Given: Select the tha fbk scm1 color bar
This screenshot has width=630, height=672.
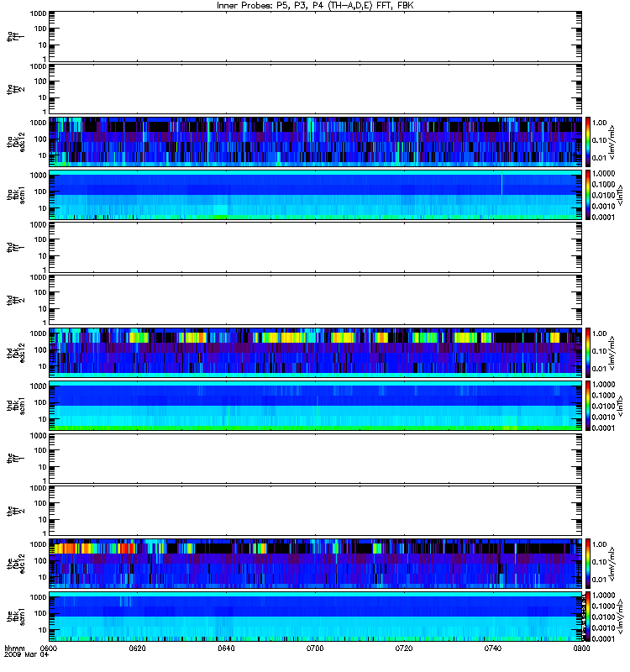Looking at the screenshot, I should 588,195.
